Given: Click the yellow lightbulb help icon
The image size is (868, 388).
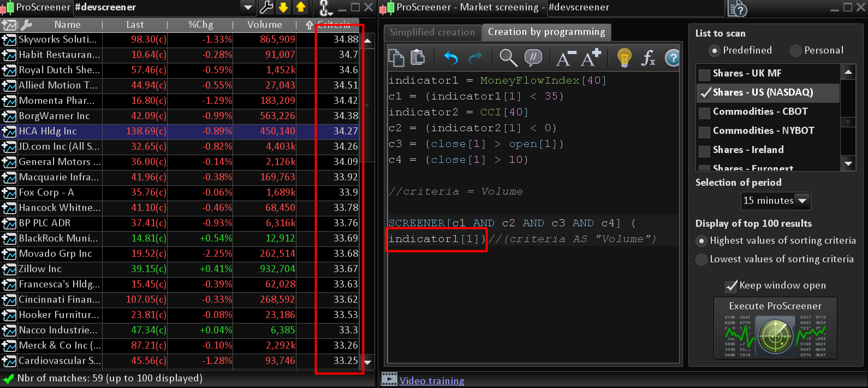Looking at the screenshot, I should [x=624, y=57].
